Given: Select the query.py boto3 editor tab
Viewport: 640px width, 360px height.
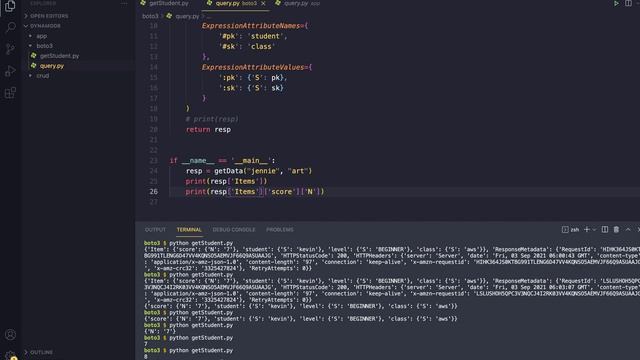Looking at the screenshot, I should coord(232,3).
